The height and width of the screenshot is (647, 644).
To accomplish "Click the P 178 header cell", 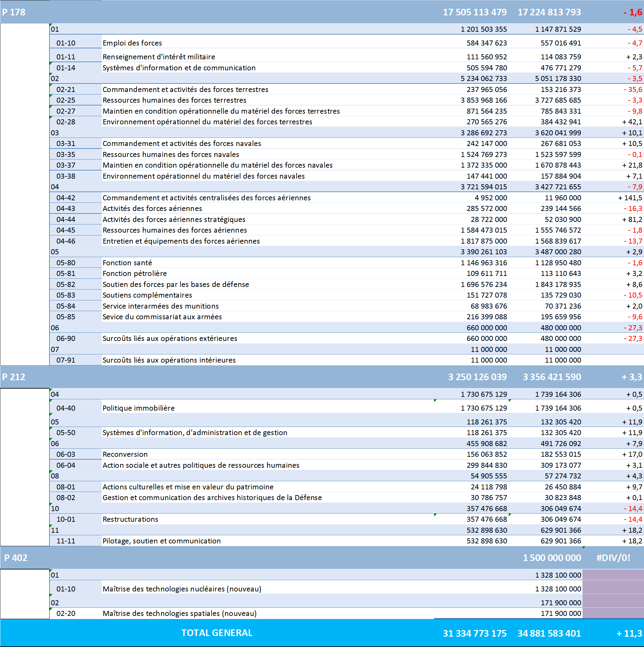I will (14, 12).
